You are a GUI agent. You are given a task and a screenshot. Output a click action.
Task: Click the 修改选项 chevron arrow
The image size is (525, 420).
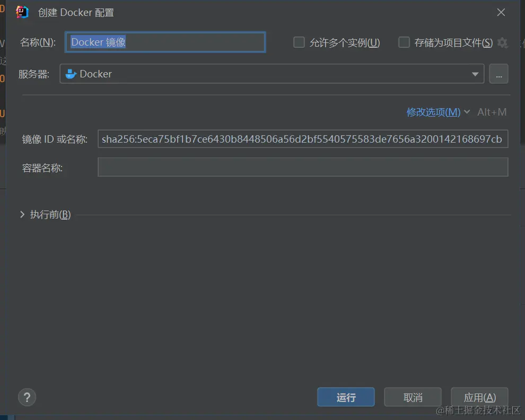pos(467,112)
